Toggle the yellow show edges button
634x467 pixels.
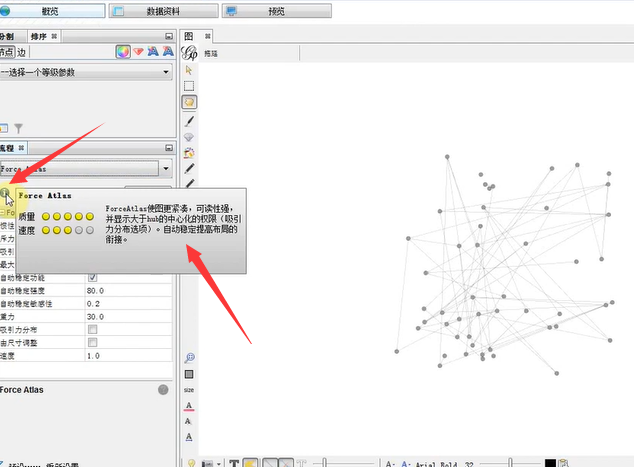[250, 463]
